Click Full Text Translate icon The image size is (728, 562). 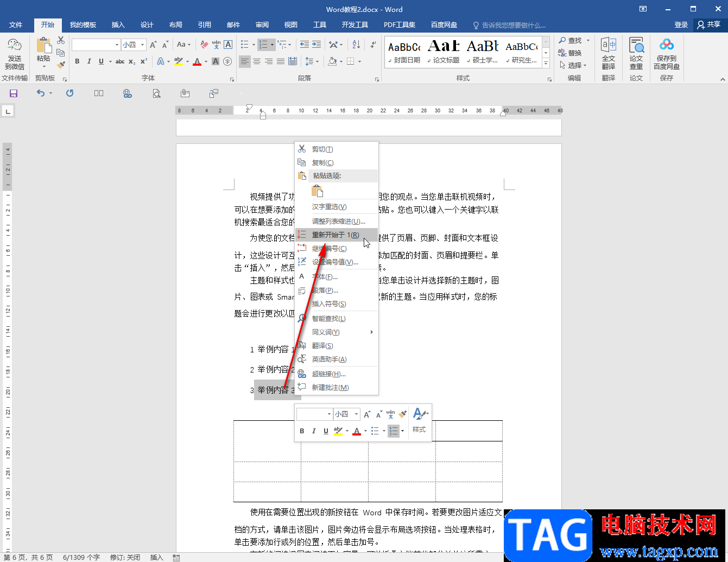click(x=609, y=53)
